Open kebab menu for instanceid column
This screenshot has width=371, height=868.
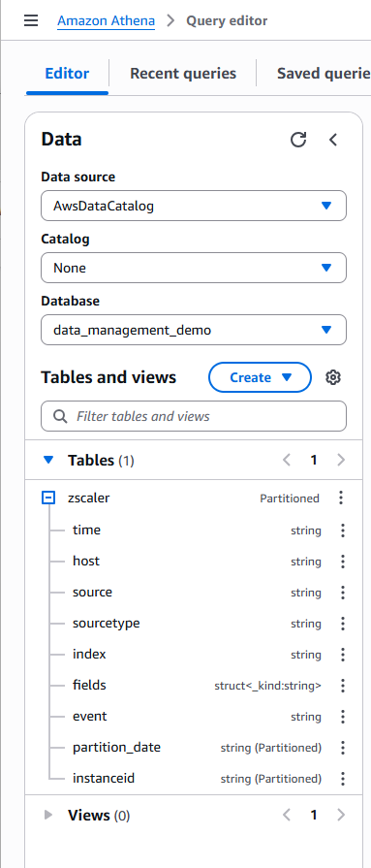click(x=343, y=779)
